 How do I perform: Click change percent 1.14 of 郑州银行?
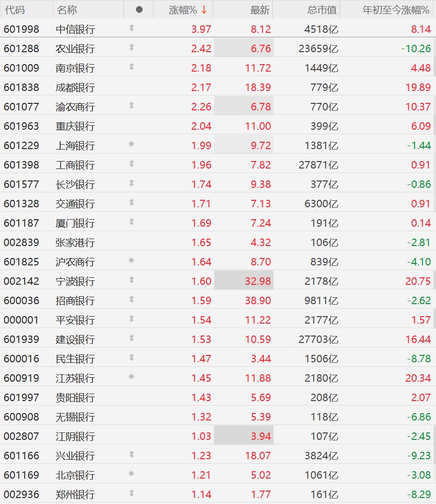point(201,495)
